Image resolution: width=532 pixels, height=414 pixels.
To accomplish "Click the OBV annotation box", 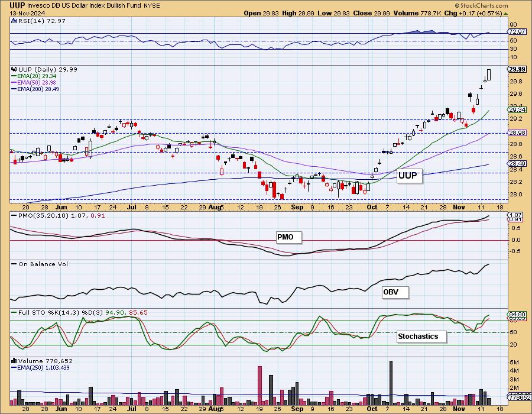I will [395, 292].
